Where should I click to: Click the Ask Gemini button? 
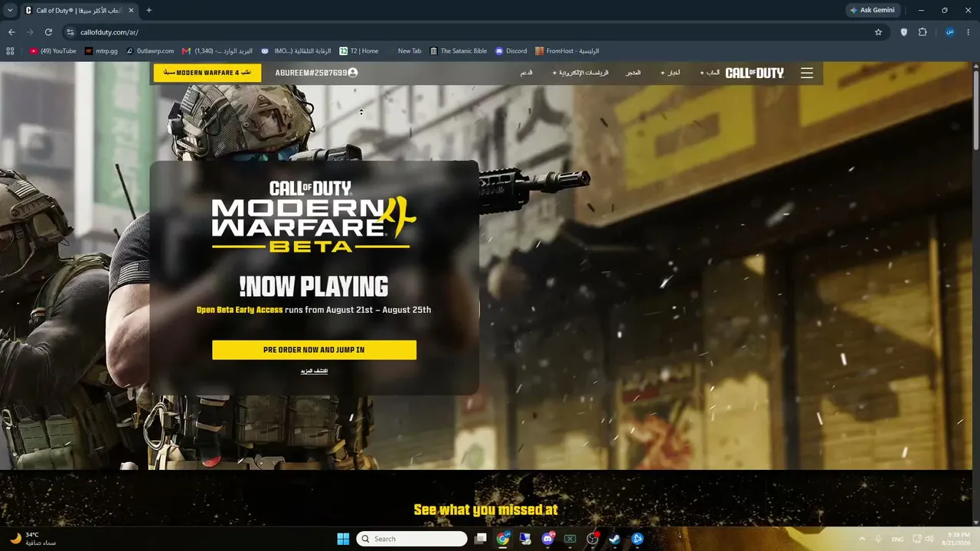coord(873,10)
